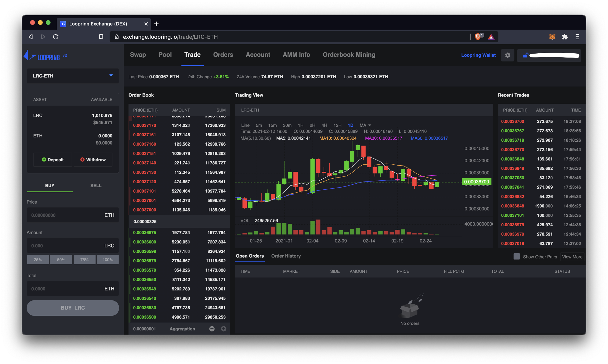608x364 pixels.
Task: Open the browser hamburger menu
Action: click(x=577, y=37)
